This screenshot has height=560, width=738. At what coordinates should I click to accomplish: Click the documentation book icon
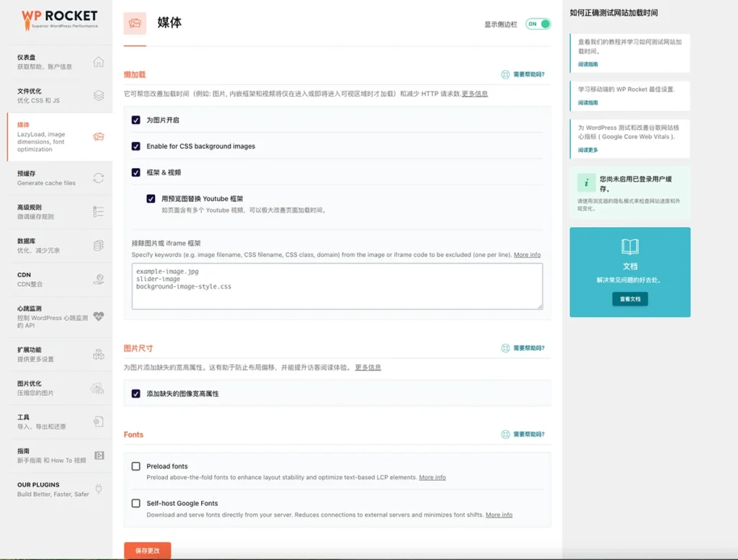point(630,247)
